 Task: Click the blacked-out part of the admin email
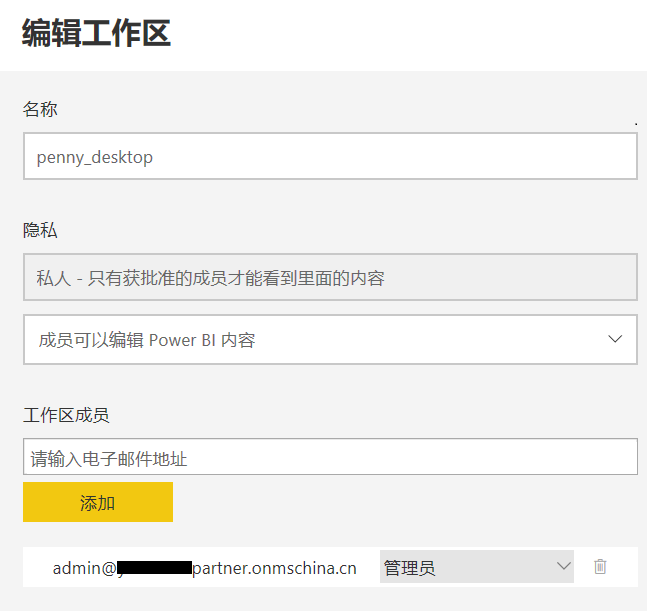coord(155,568)
